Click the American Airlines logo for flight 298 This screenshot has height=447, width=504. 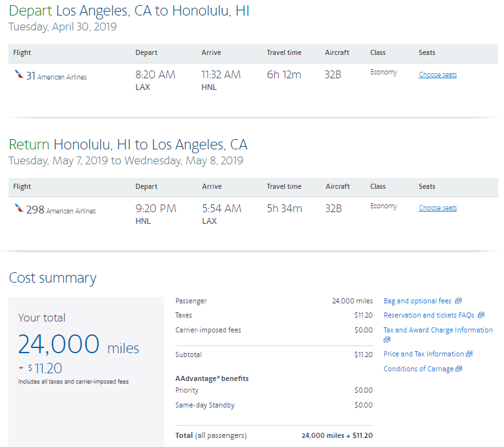point(19,208)
